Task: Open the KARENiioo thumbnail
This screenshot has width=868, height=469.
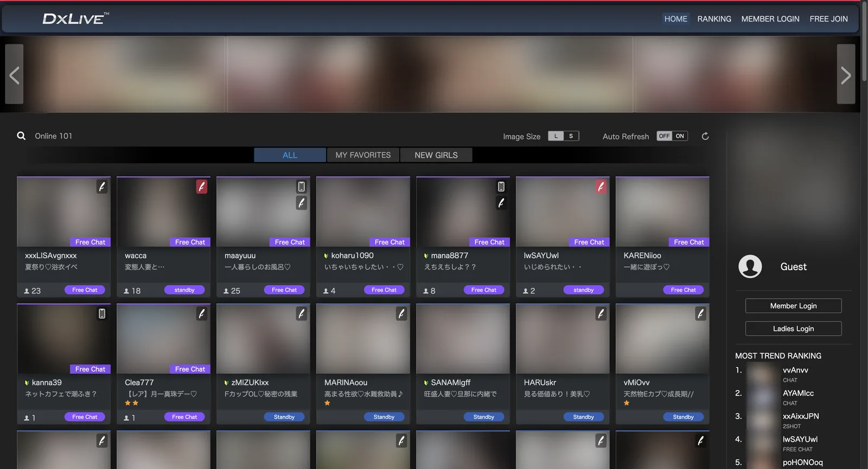Action: [662, 212]
